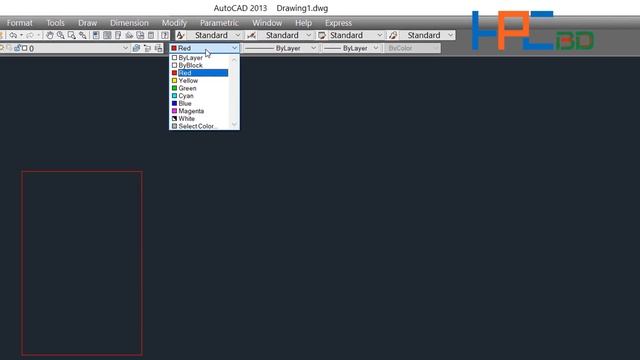
Task: Open the QuickCalc calculator icon
Action: 151,36
